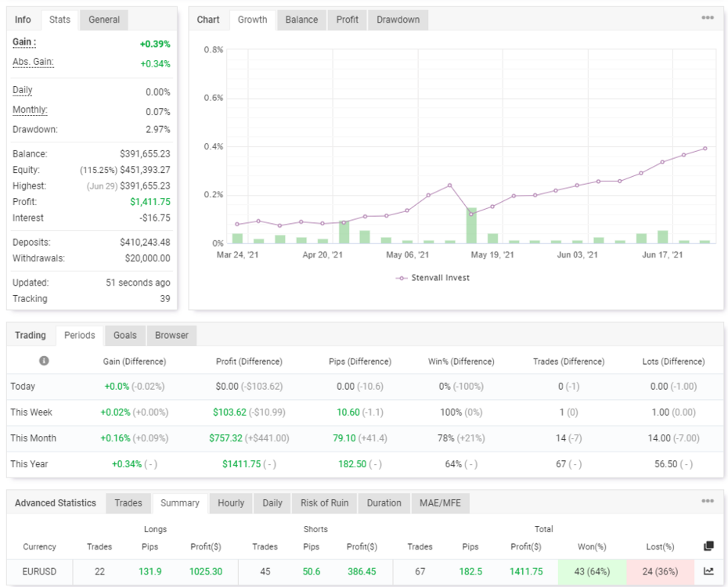This screenshot has height=587, width=728.
Task: Click This Year pips 182.50
Action: pos(352,464)
